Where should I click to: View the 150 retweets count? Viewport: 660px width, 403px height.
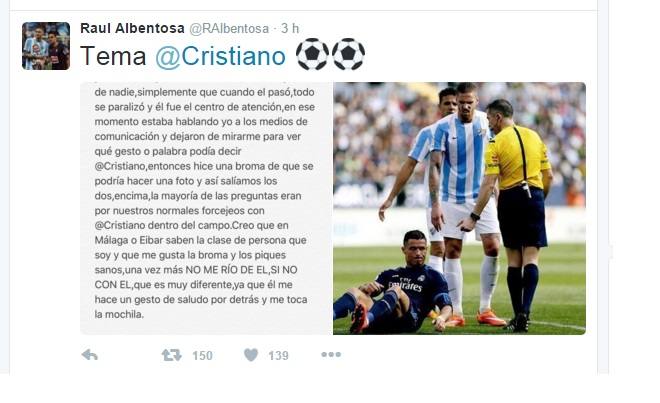tap(202, 356)
